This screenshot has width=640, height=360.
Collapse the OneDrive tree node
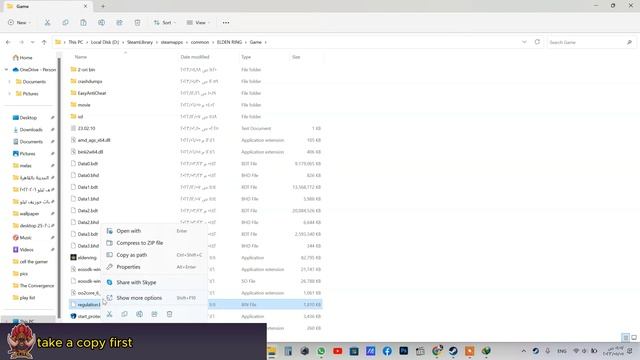tap(6, 70)
